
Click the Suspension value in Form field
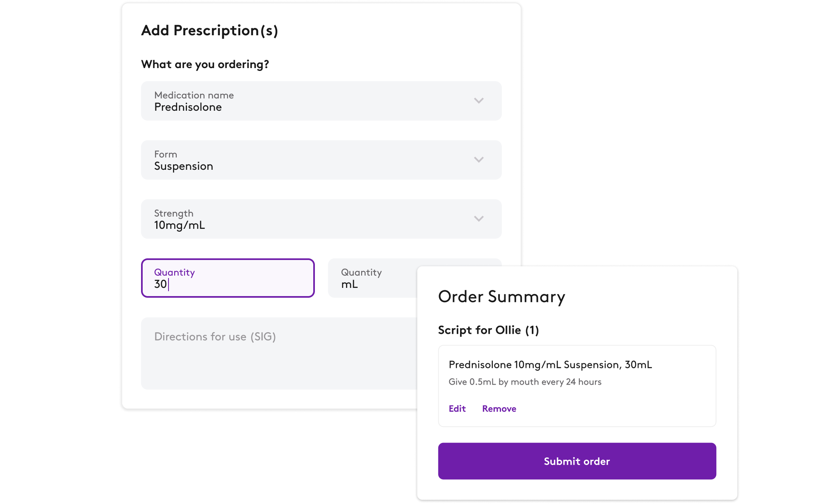point(183,166)
